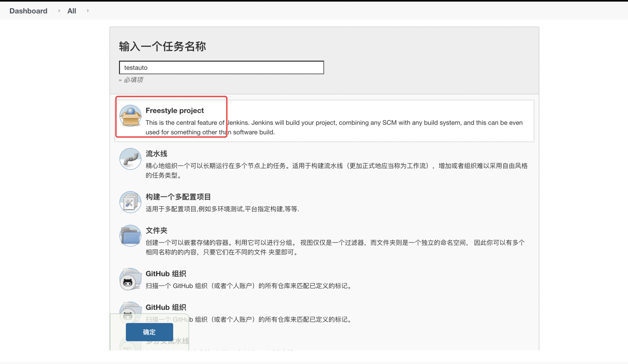Choose the 流水线 item title
Image resolution: width=628 pixels, height=364 pixels.
(x=157, y=154)
